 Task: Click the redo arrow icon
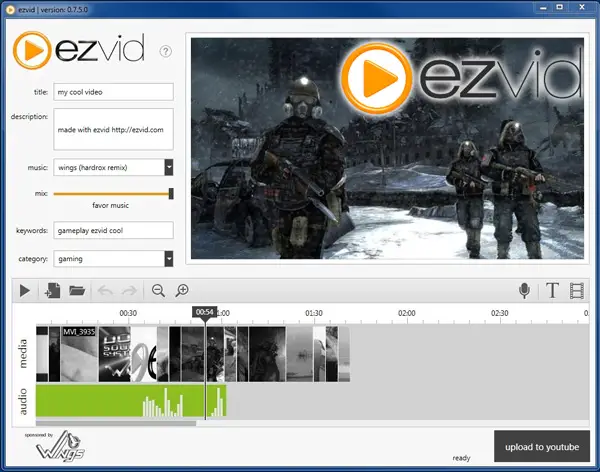129,291
